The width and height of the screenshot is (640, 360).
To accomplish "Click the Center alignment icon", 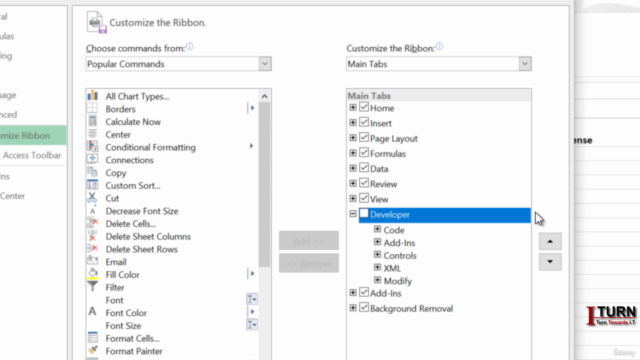I will 93,134.
